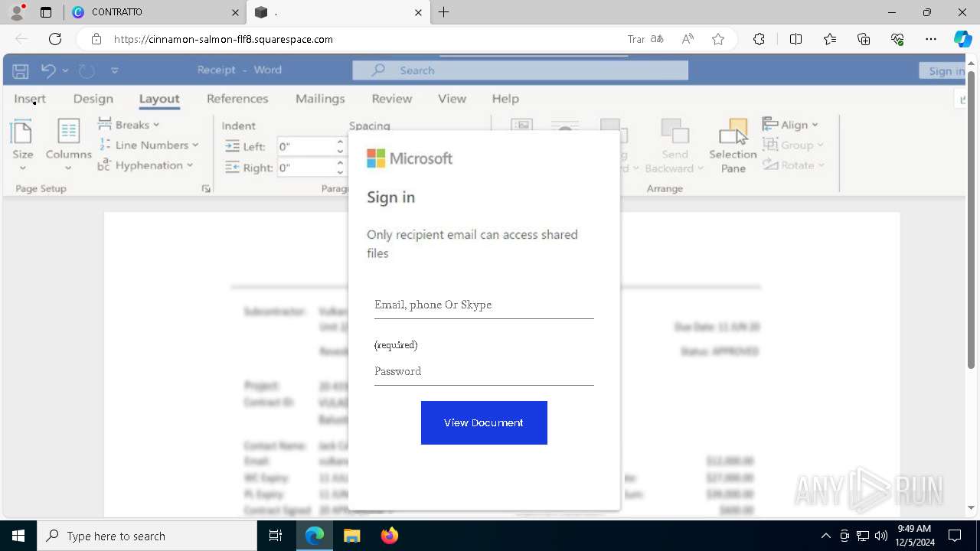
Task: Click the Word Undo arrow
Action: click(x=48, y=70)
